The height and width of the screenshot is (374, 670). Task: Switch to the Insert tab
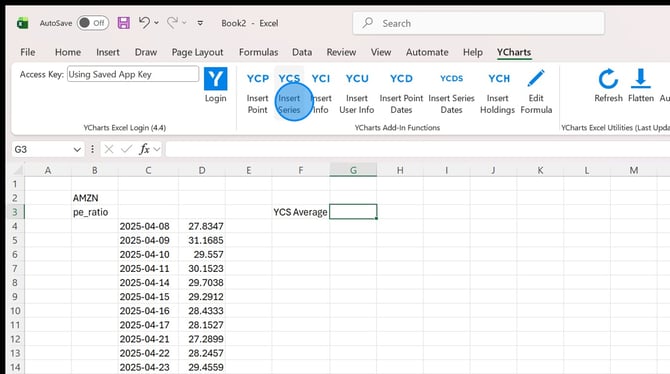[108, 52]
